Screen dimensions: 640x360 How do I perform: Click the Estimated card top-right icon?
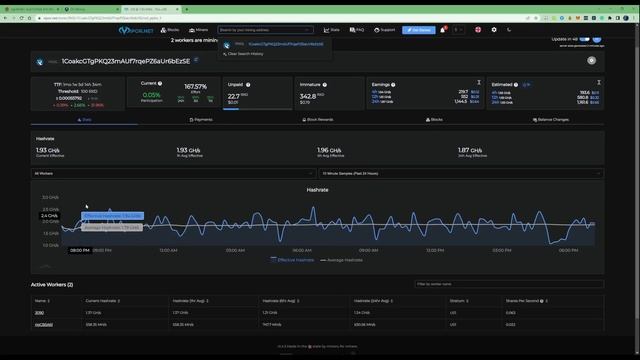599,82
